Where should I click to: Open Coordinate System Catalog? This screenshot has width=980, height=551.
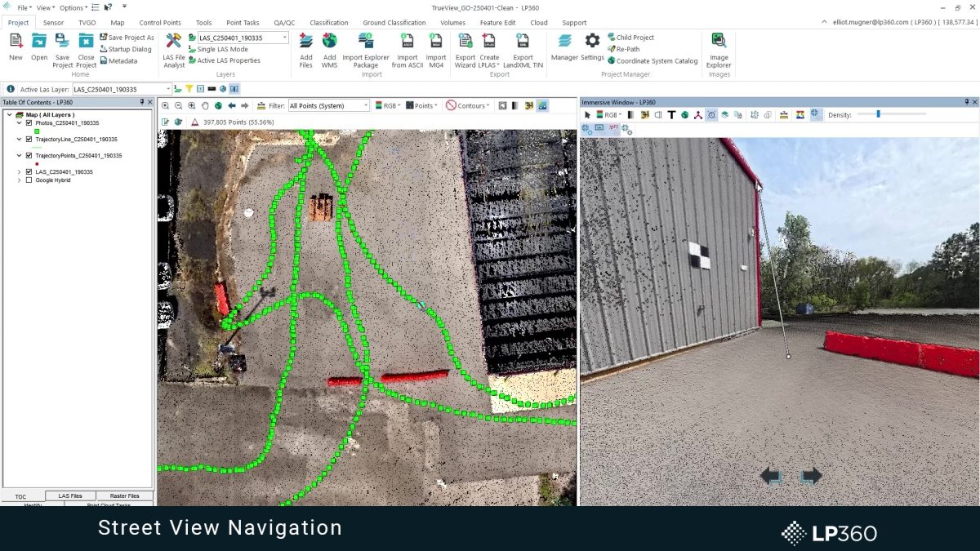click(x=653, y=60)
